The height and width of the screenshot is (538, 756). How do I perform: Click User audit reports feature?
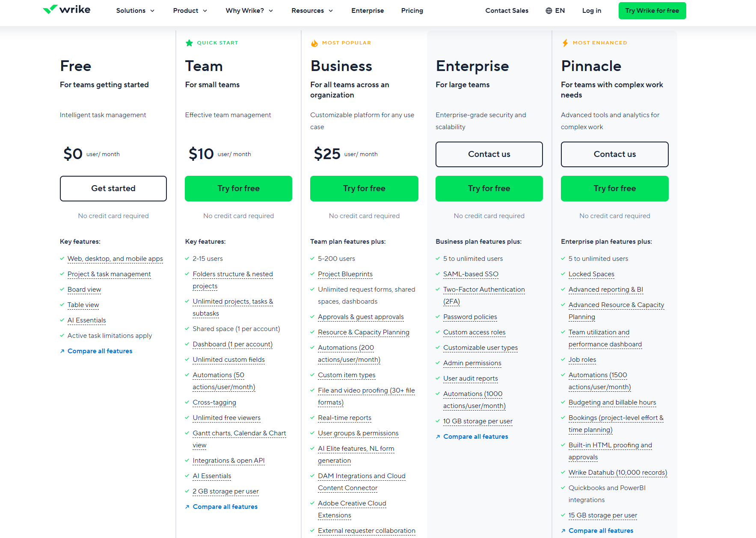pyautogui.click(x=471, y=378)
